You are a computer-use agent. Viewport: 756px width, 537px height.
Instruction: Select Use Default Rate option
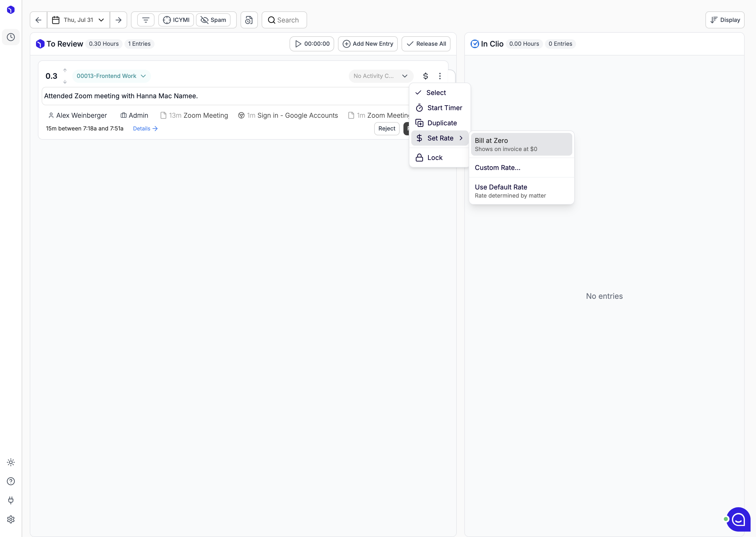(521, 191)
